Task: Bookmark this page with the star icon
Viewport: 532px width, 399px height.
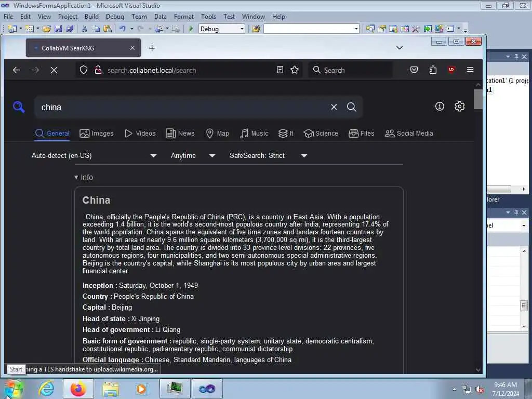Action: 295,70
